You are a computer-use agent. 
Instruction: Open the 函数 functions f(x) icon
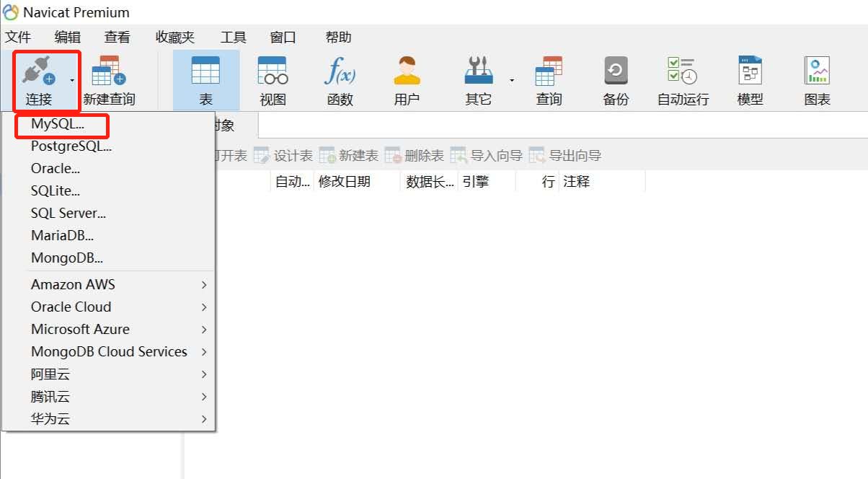click(x=340, y=79)
